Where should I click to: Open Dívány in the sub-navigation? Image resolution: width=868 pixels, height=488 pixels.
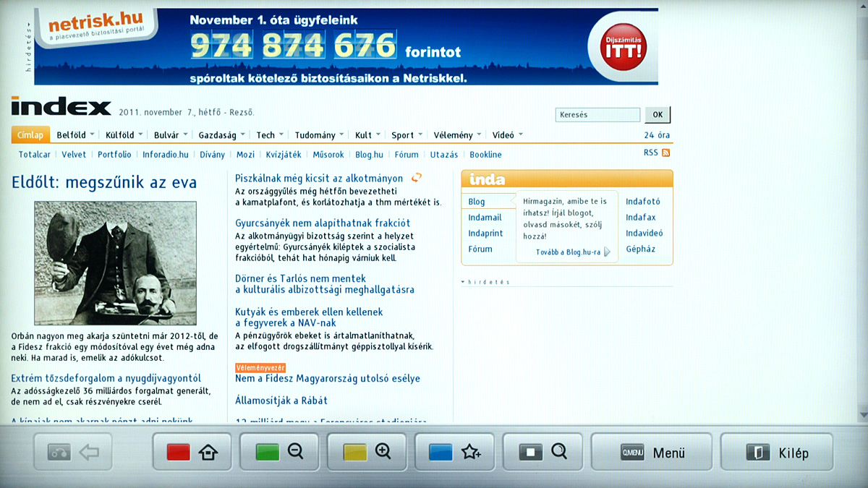point(212,155)
